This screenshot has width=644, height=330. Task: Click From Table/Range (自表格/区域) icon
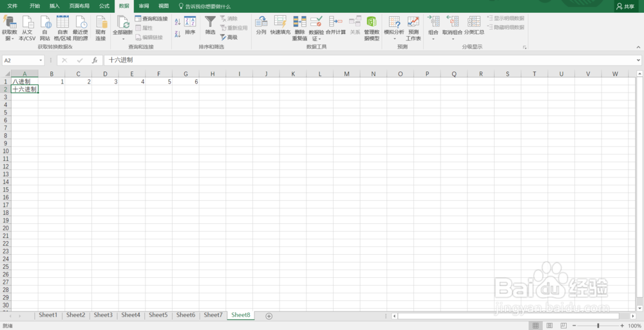point(62,22)
